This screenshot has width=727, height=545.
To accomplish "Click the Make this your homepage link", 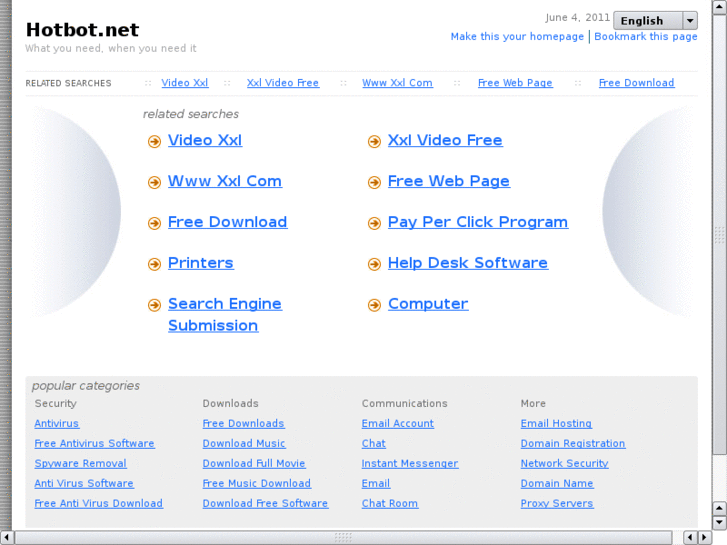I will pyautogui.click(x=517, y=37).
